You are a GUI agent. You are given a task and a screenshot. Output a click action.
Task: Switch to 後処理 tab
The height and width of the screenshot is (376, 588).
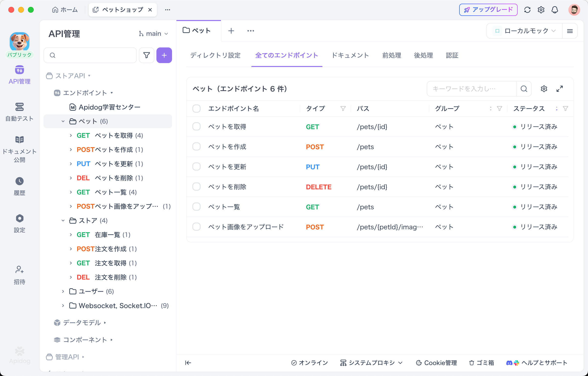click(424, 55)
